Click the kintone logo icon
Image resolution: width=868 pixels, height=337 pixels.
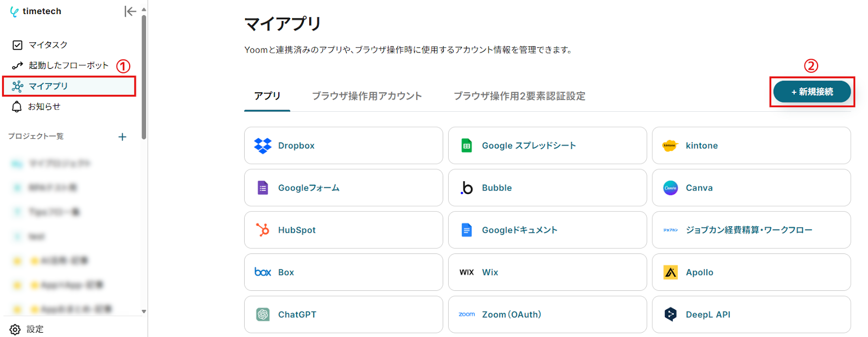pyautogui.click(x=671, y=145)
